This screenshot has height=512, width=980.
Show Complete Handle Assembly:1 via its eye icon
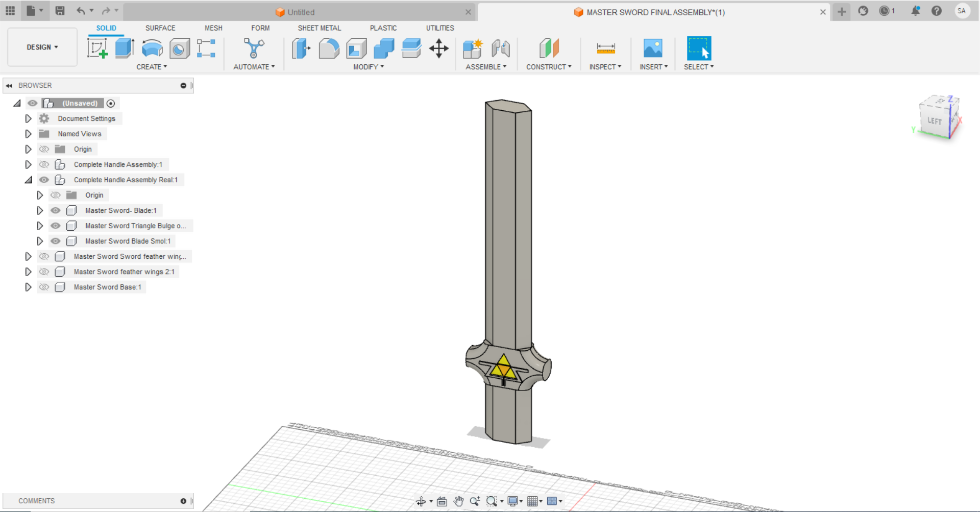44,164
